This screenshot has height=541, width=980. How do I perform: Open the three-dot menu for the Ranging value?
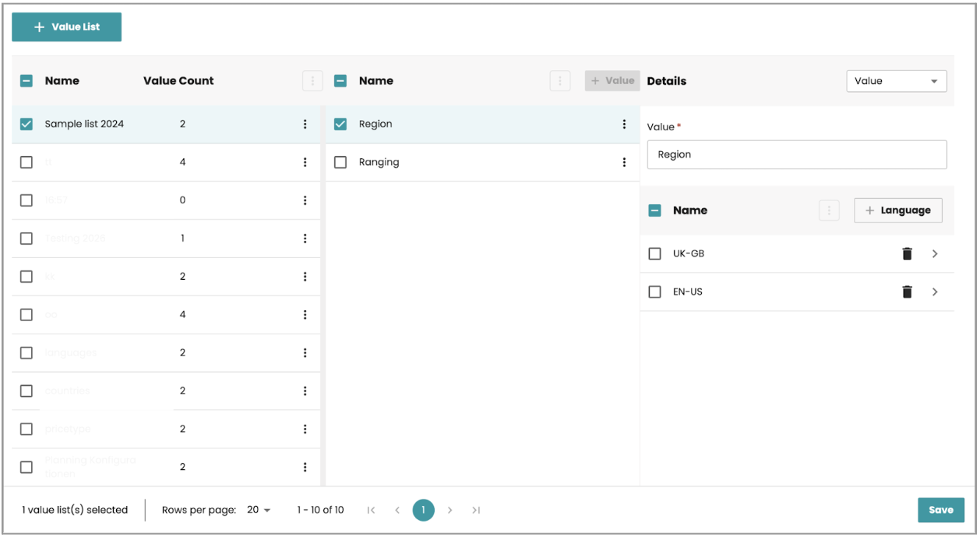[x=623, y=163]
